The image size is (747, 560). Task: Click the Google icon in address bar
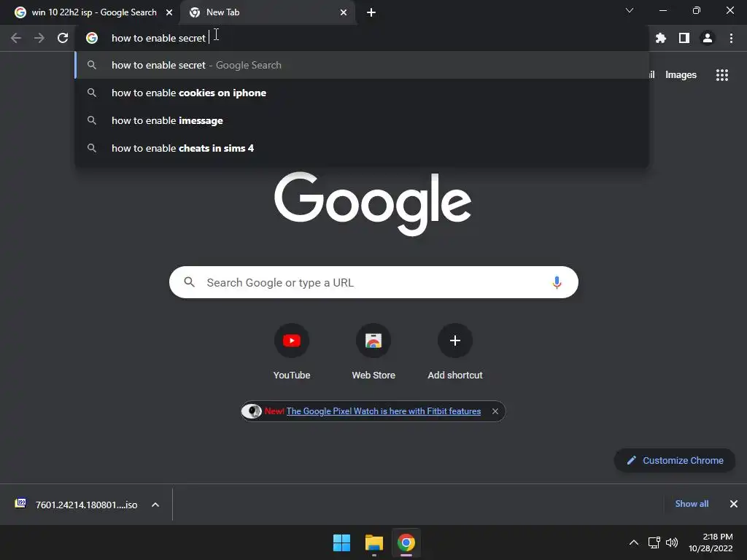point(92,38)
